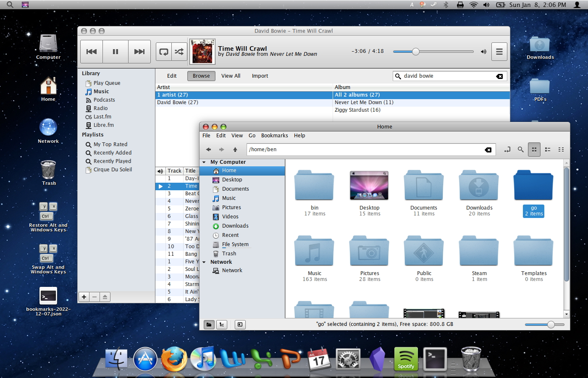Add new playlist with plus button

(x=84, y=297)
